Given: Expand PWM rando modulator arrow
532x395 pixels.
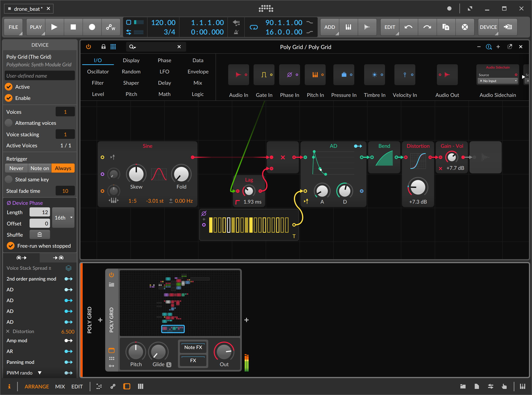Looking at the screenshot, I should tap(40, 372).
